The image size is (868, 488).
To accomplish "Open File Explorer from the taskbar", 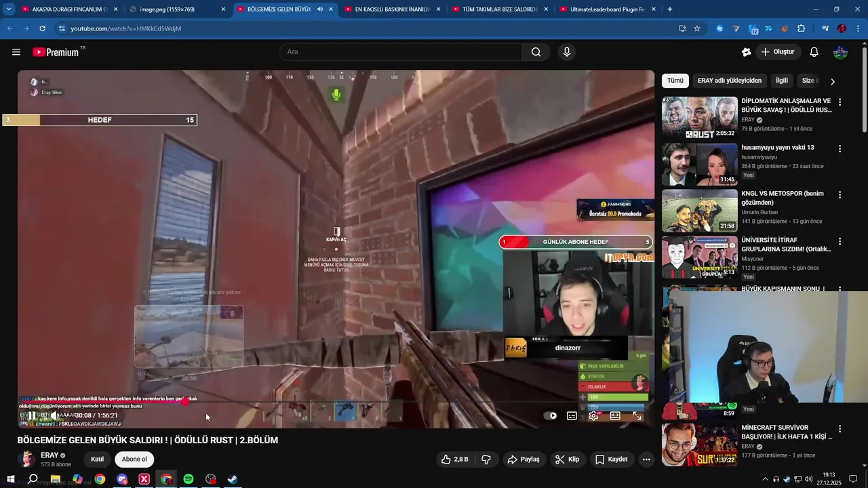I will [x=56, y=479].
